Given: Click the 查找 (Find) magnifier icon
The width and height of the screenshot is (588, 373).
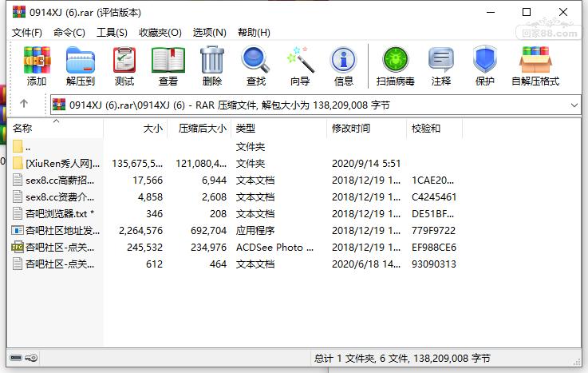Looking at the screenshot, I should tap(255, 60).
